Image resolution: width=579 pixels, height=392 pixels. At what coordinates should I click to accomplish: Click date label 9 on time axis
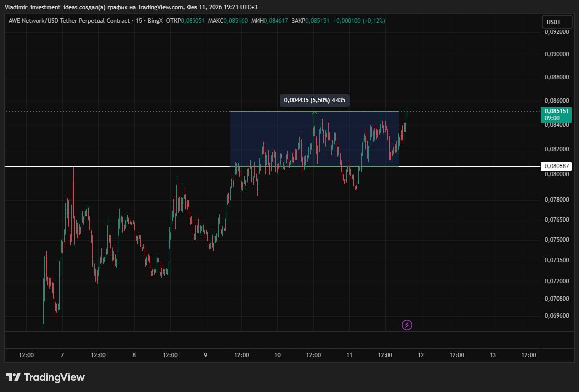point(205,355)
